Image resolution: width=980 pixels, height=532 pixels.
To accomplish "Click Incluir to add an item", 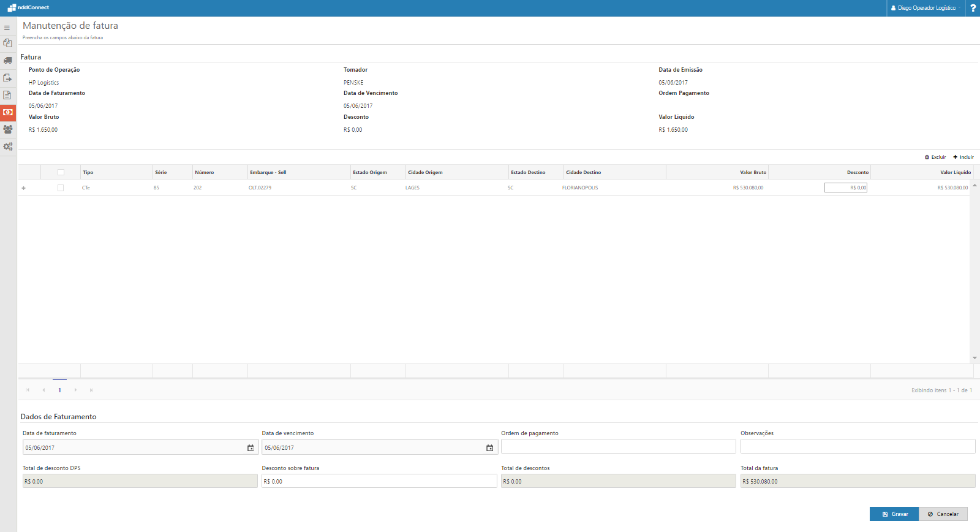I will 963,157.
